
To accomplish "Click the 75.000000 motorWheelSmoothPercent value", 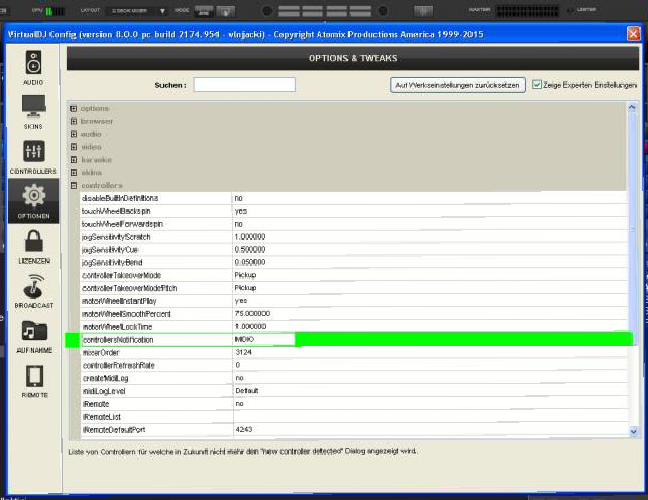I will 252,314.
